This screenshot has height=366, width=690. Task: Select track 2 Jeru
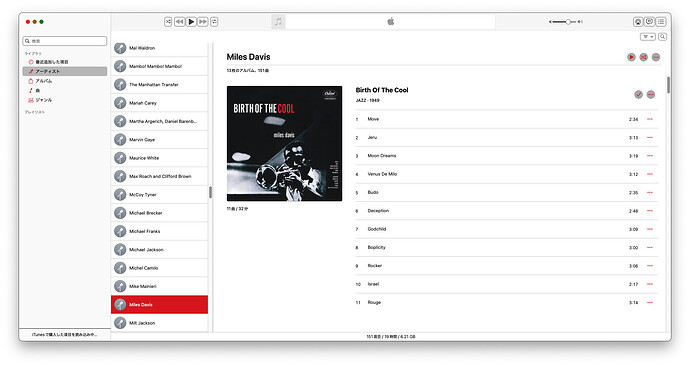tap(507, 138)
